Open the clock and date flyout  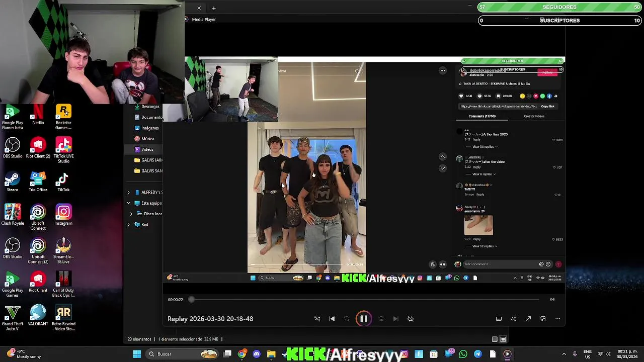[627, 354]
